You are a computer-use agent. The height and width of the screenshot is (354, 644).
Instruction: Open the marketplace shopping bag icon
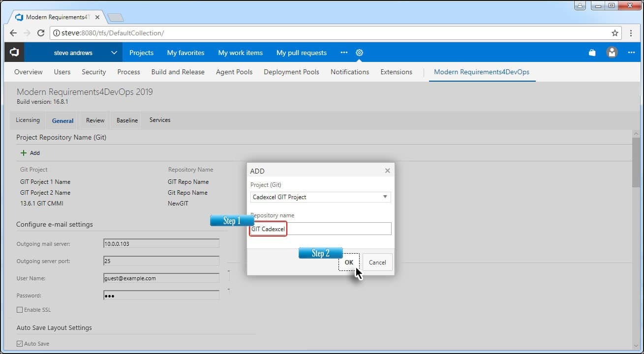592,53
